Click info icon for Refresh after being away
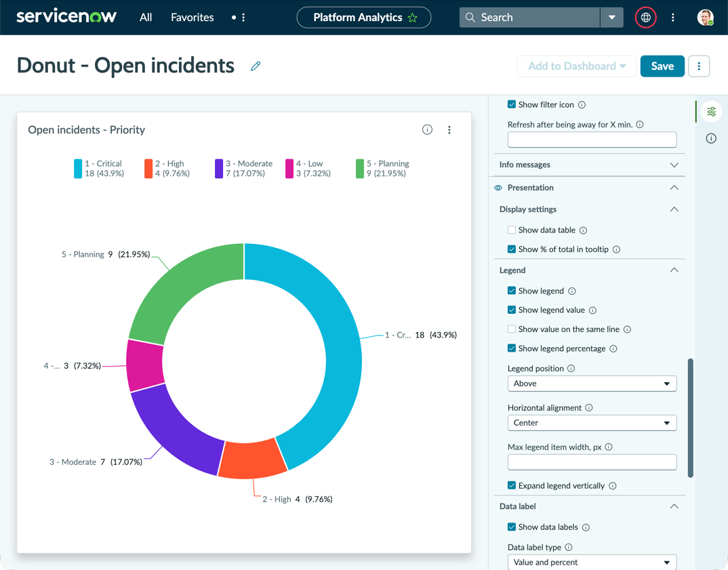The height and width of the screenshot is (570, 728). (x=640, y=125)
